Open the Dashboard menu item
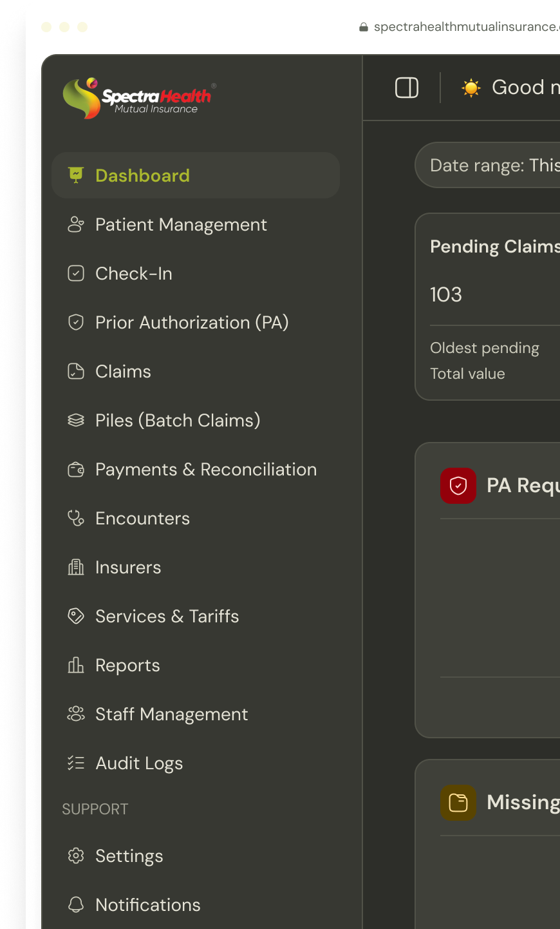 coord(142,175)
